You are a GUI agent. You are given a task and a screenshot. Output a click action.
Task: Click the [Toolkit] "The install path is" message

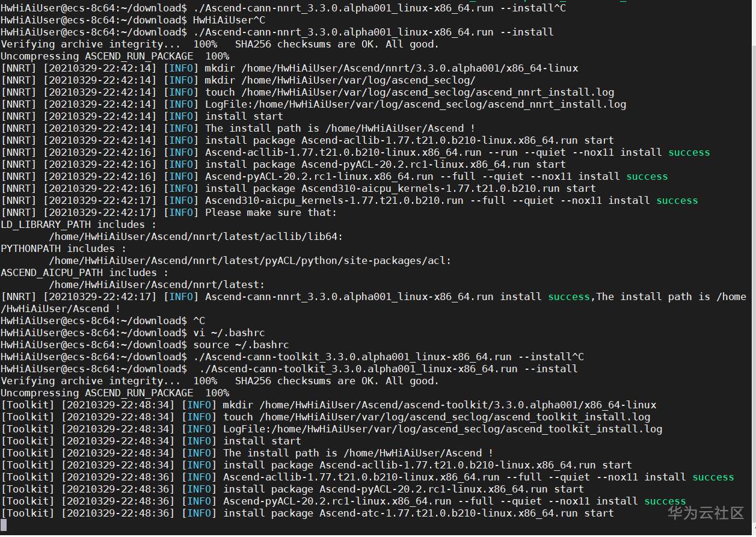pyautogui.click(x=358, y=453)
